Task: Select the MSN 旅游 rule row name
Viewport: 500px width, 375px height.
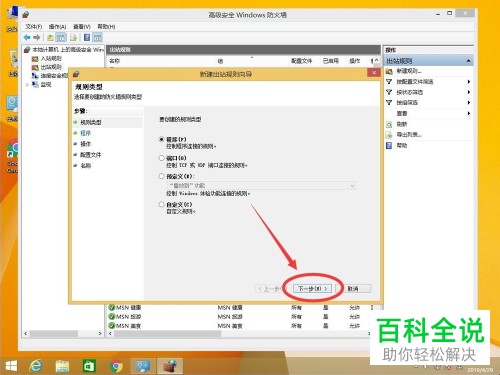Action: coord(128,317)
